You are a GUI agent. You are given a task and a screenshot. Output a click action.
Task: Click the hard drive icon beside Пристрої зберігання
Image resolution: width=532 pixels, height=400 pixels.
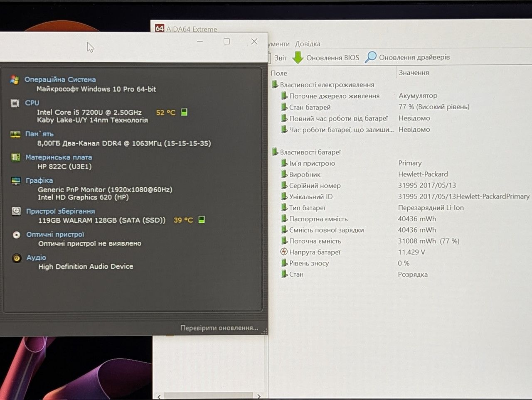pyautogui.click(x=16, y=211)
